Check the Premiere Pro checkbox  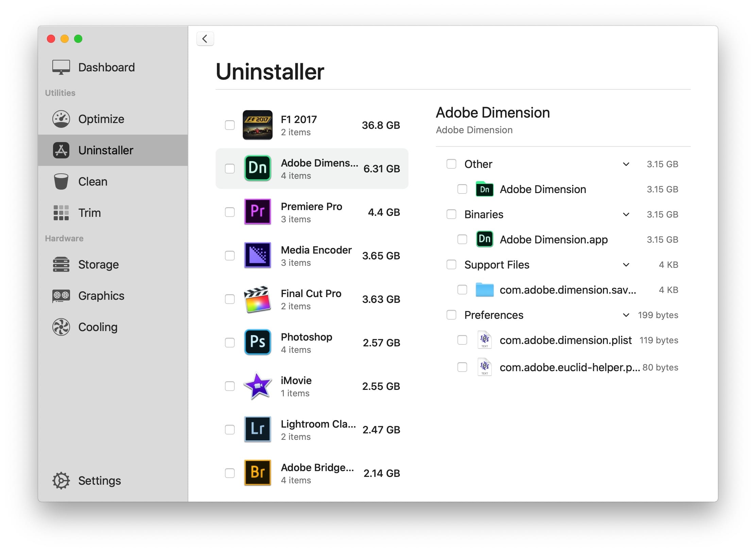pos(230,212)
